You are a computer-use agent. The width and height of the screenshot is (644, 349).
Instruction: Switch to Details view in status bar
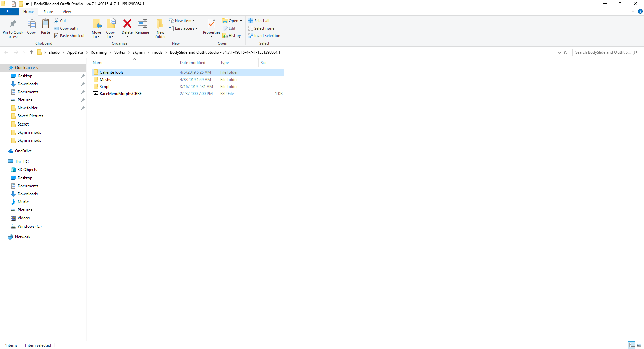[x=632, y=345]
